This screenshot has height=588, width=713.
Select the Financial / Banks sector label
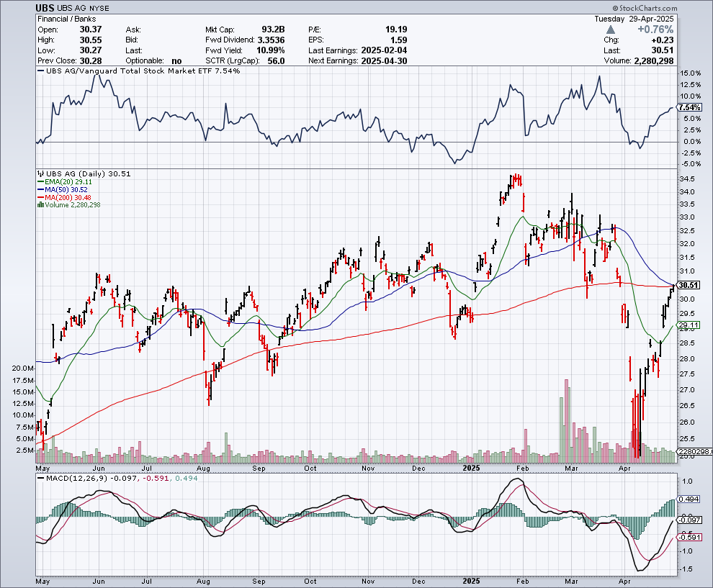click(67, 19)
